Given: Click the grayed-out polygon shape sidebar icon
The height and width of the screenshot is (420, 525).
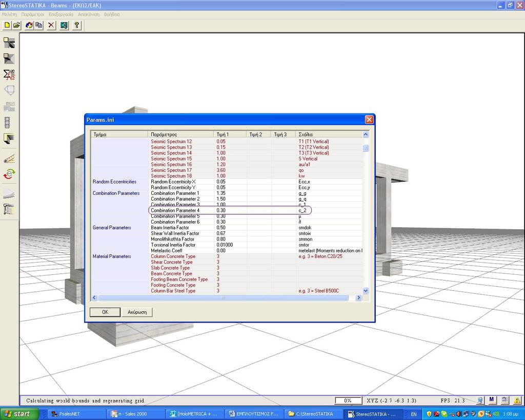Looking at the screenshot, I should [9, 90].
